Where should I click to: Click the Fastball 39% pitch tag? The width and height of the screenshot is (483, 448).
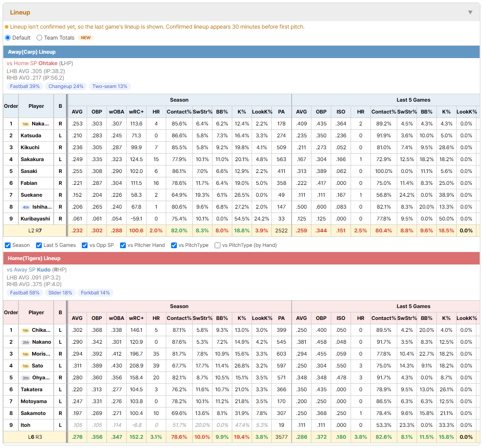pyautogui.click(x=25, y=86)
